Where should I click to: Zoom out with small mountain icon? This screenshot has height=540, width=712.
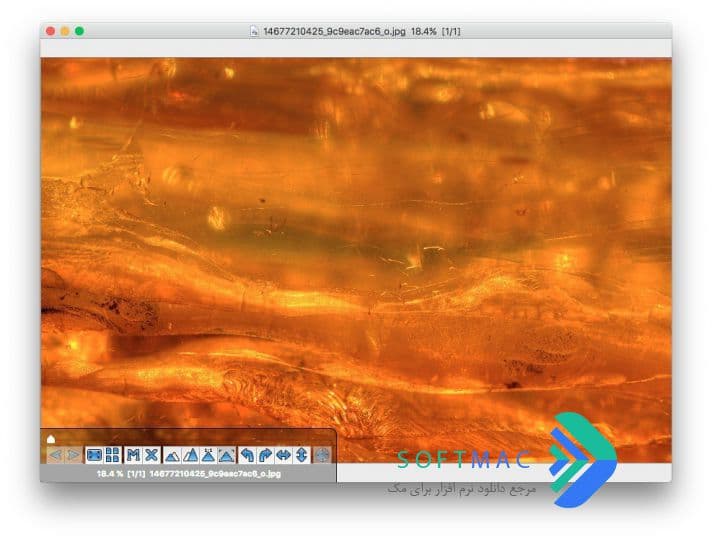tap(171, 455)
